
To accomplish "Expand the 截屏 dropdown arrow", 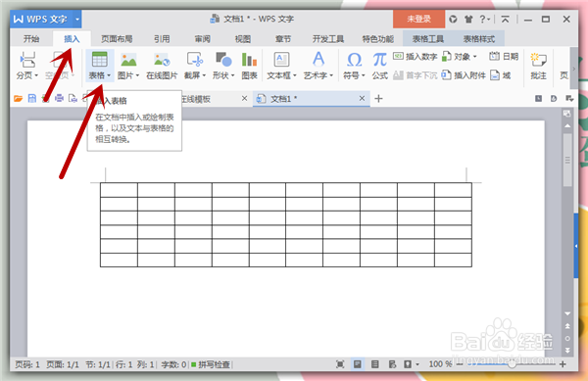I will click(204, 76).
